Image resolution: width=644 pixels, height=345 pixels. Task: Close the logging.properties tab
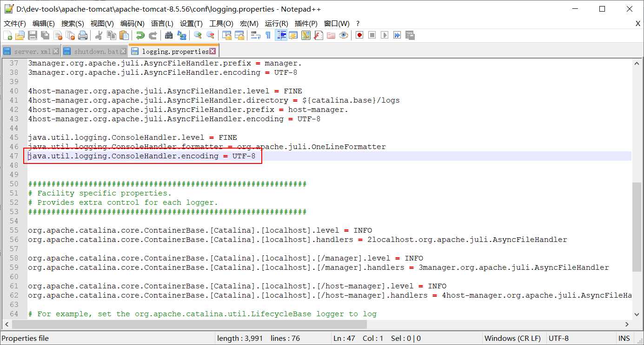(x=212, y=51)
